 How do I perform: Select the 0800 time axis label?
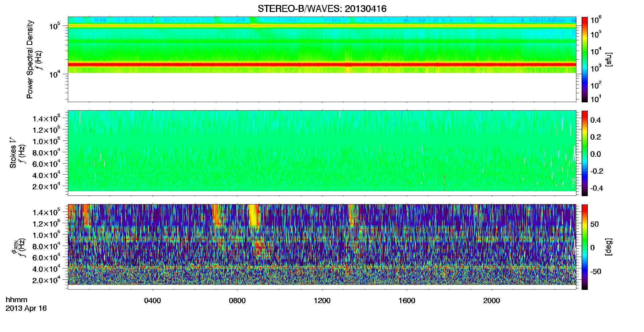click(237, 300)
